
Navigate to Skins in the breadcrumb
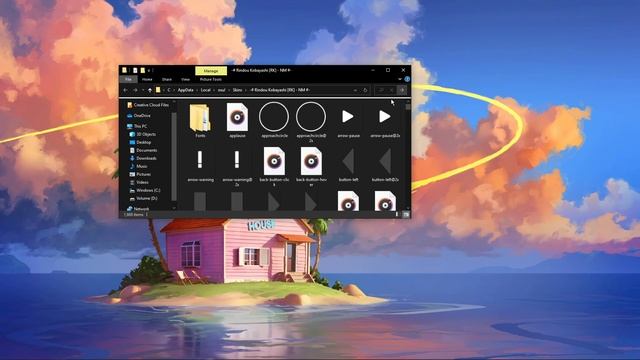[x=237, y=90]
